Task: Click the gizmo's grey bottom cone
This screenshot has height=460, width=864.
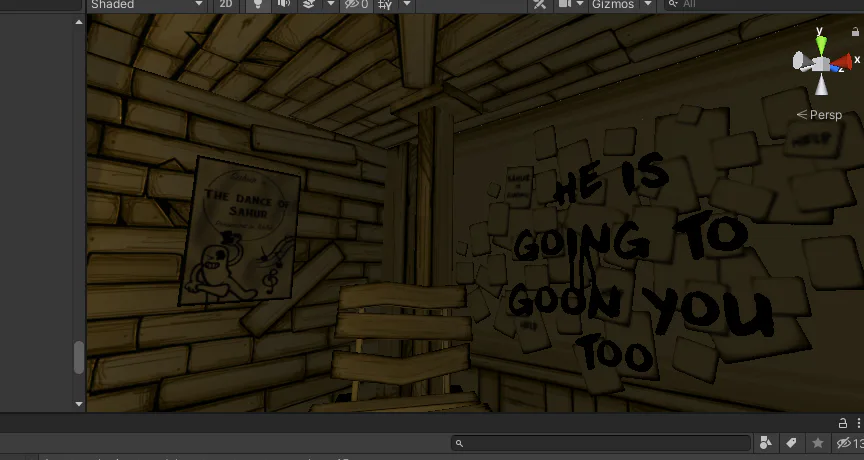Action: pyautogui.click(x=822, y=84)
